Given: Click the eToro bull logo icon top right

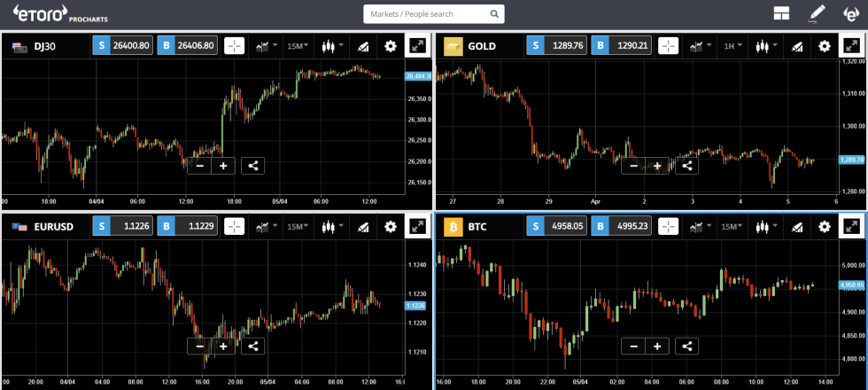Looking at the screenshot, I should pos(850,13).
